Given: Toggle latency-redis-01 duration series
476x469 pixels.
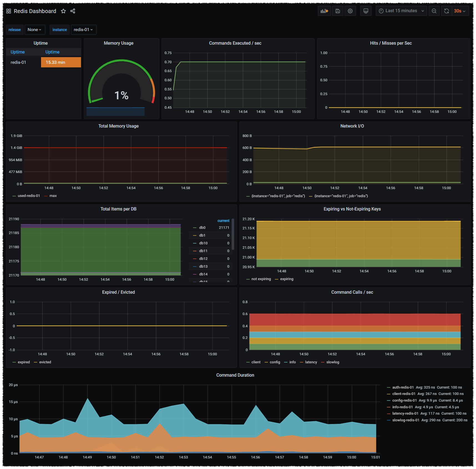Looking at the screenshot, I should [405, 414].
